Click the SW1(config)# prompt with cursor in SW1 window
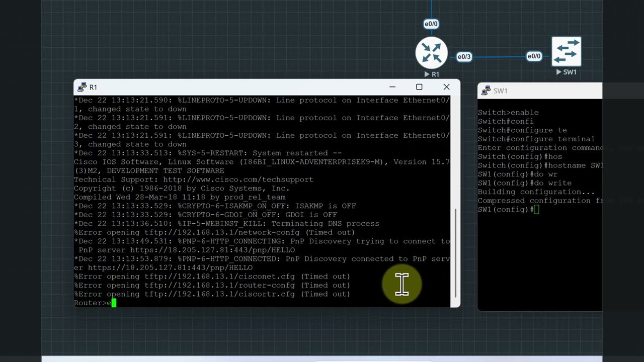644x362 pixels. click(x=508, y=209)
